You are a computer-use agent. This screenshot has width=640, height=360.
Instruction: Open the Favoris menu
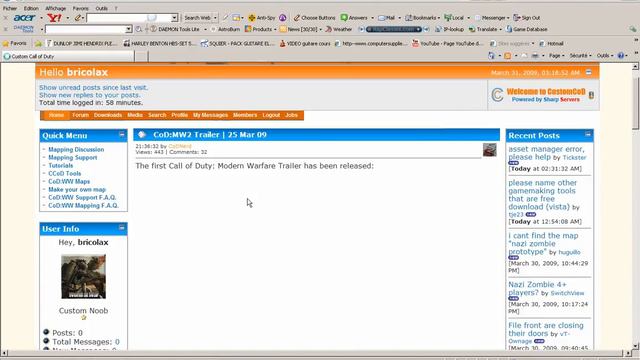[80, 8]
